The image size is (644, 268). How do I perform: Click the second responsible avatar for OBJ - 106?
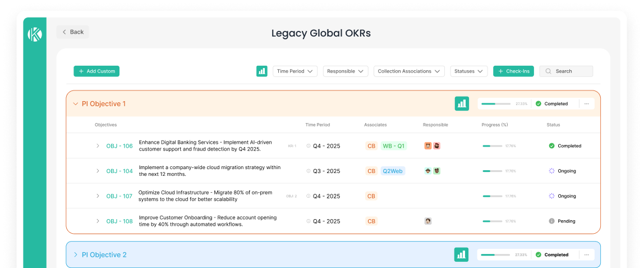click(436, 146)
